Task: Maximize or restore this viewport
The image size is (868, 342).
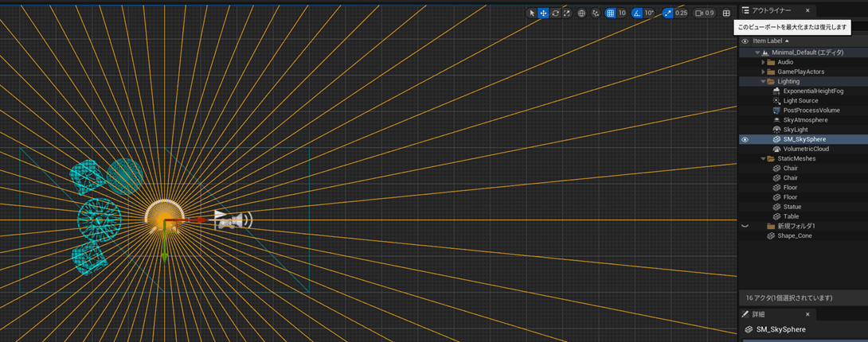Action: coord(727,14)
